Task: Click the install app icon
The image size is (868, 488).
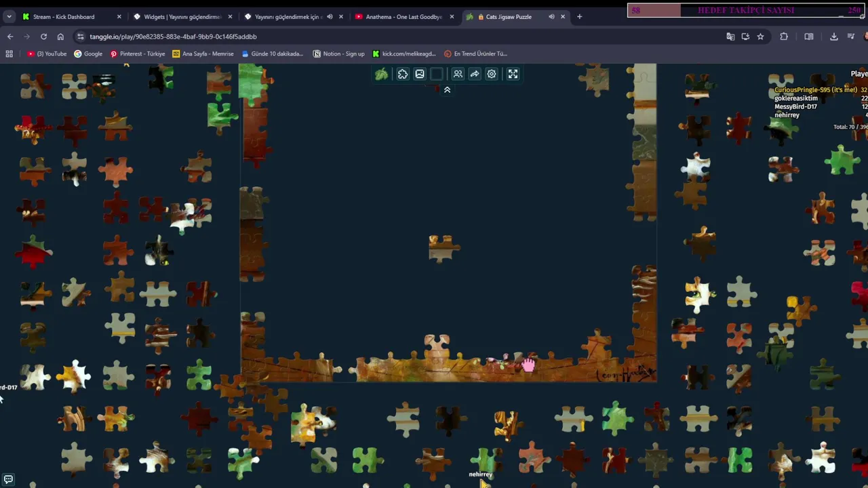Action: coord(745,37)
